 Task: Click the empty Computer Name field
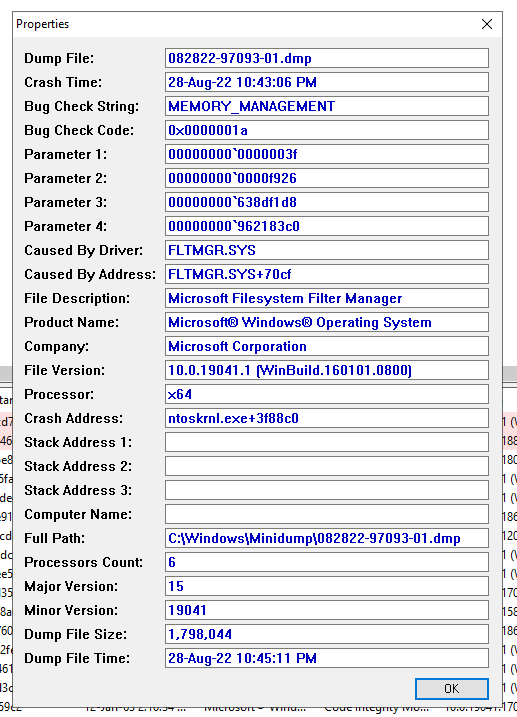[327, 514]
